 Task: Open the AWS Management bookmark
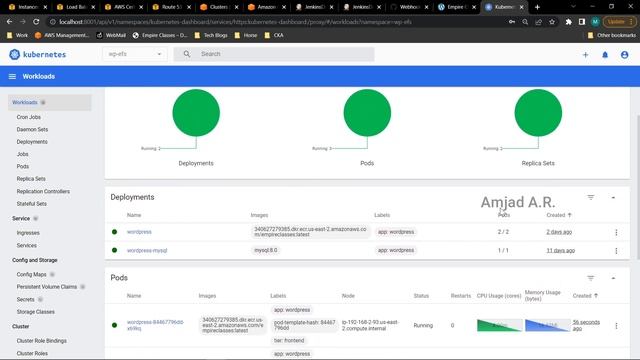pos(62,36)
